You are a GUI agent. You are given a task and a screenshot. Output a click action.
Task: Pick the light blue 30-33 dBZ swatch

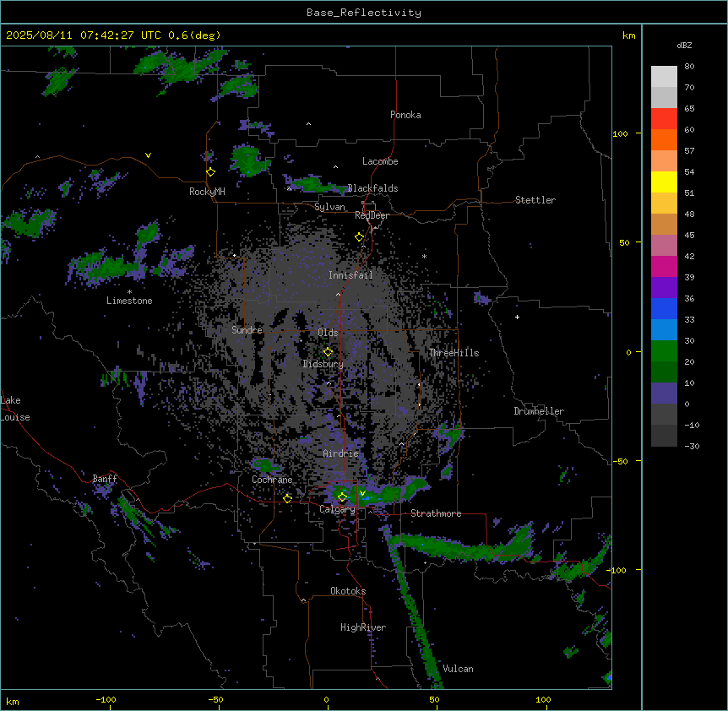coord(664,330)
